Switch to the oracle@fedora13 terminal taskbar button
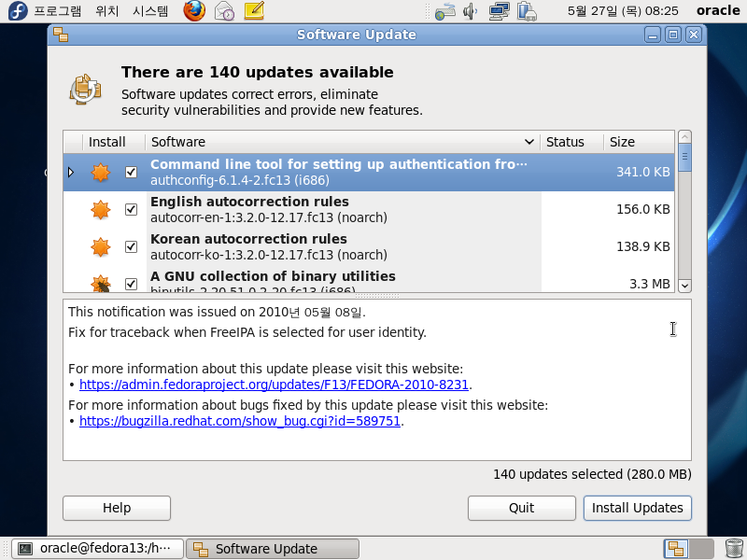Screen dimensions: 747x560 (97, 549)
